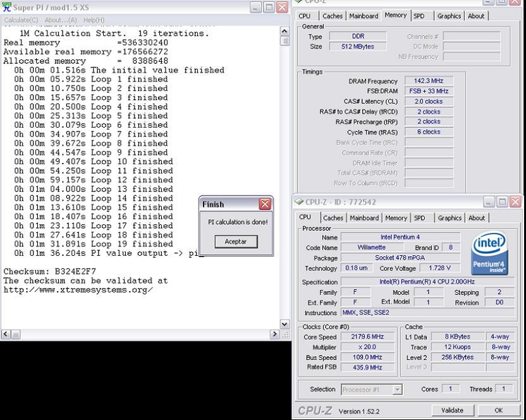Open the Calculate(C) menu in Super PI
Image resolution: width=526 pixels, height=420 pixels.
(x=21, y=20)
